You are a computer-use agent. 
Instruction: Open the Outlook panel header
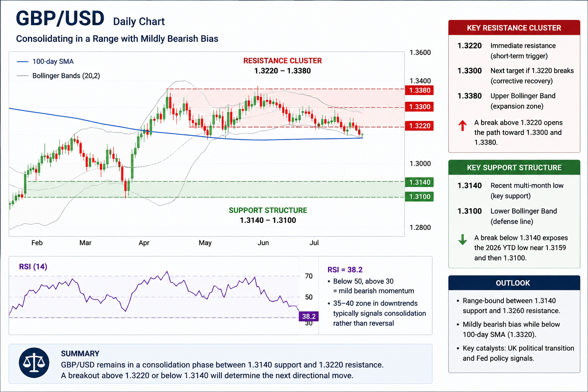514,283
